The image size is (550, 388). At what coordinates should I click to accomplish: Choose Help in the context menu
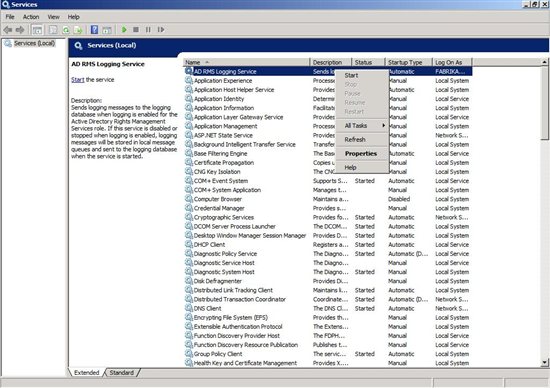point(362,168)
